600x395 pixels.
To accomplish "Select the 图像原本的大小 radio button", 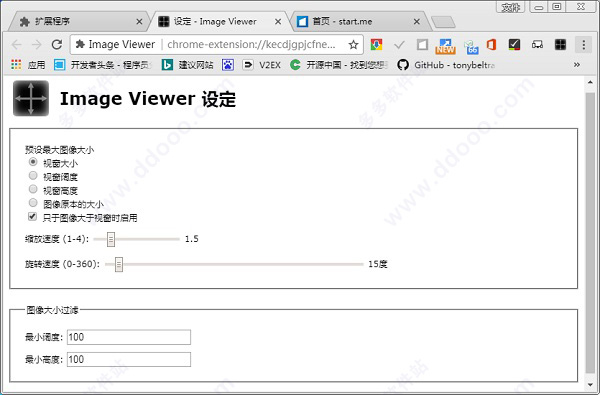I will (33, 203).
